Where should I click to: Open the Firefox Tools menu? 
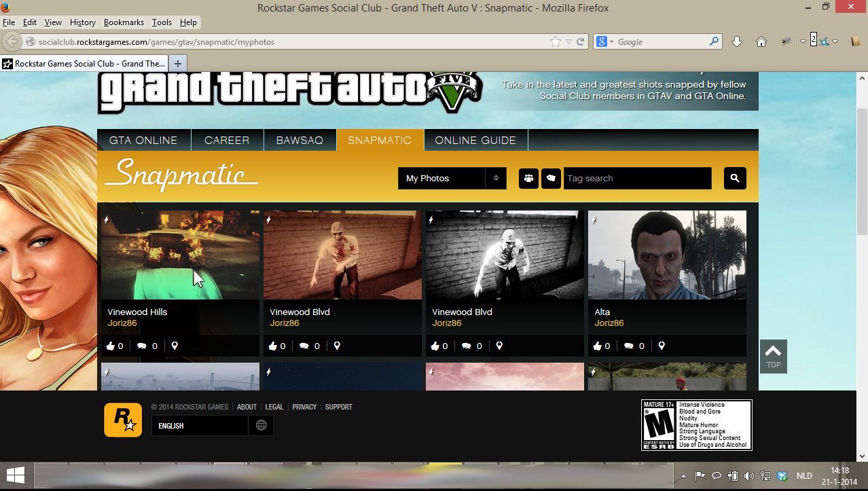(x=162, y=22)
